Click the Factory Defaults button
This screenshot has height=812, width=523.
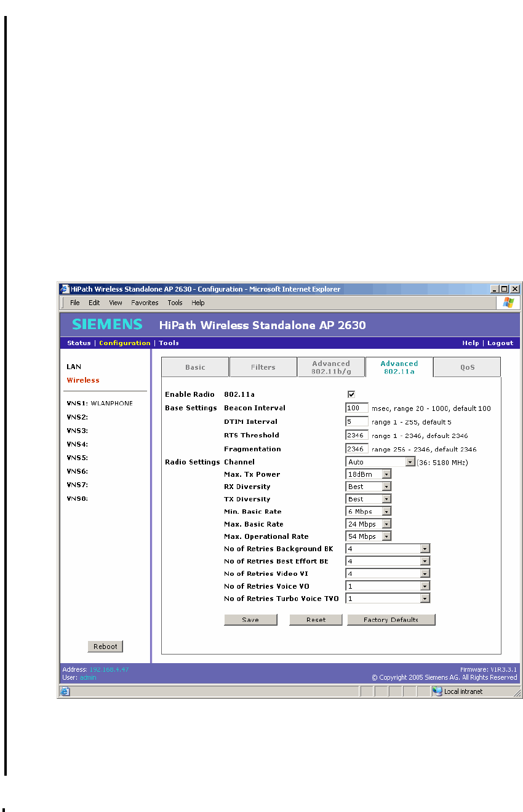click(391, 620)
